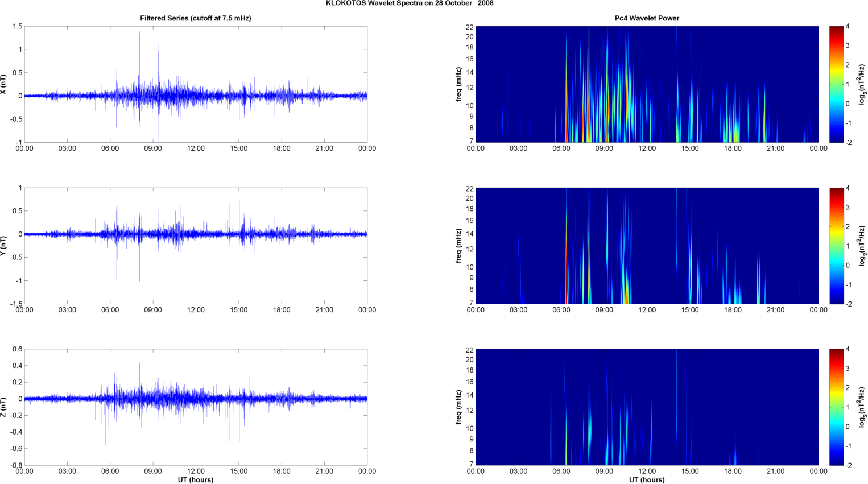Image resolution: width=868 pixels, height=484 pixels.
Task: Click "UT (hours)" under the Z time series
Action: pos(196,480)
